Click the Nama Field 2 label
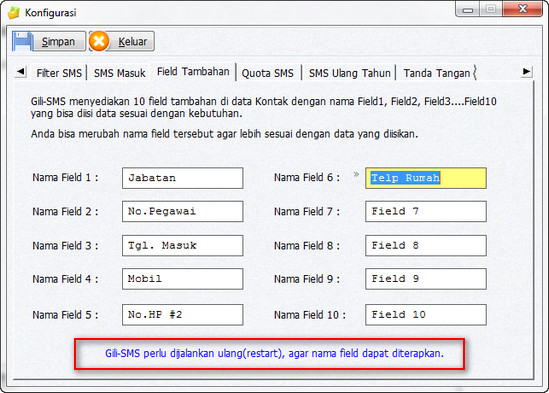 pyautogui.click(x=65, y=212)
